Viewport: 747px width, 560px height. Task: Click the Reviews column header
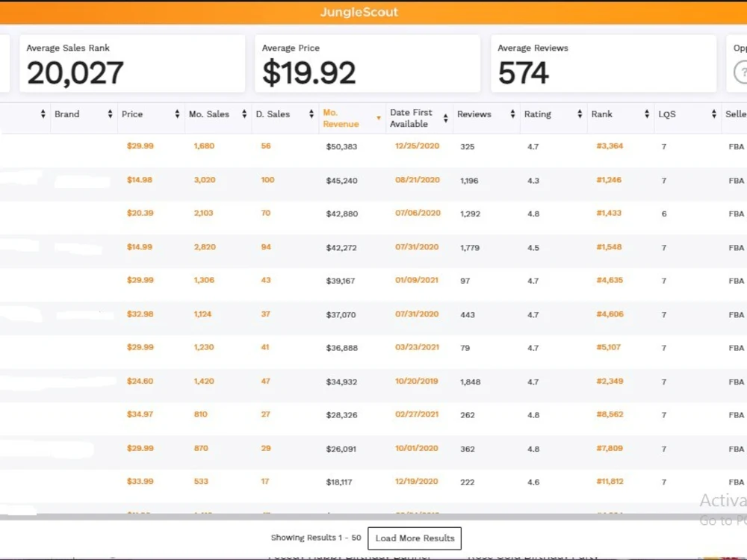(474, 114)
